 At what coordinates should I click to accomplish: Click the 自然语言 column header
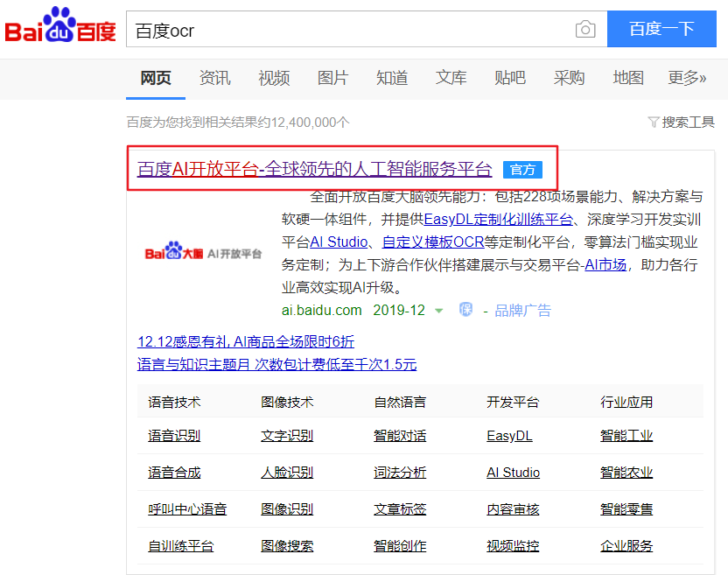(400, 402)
